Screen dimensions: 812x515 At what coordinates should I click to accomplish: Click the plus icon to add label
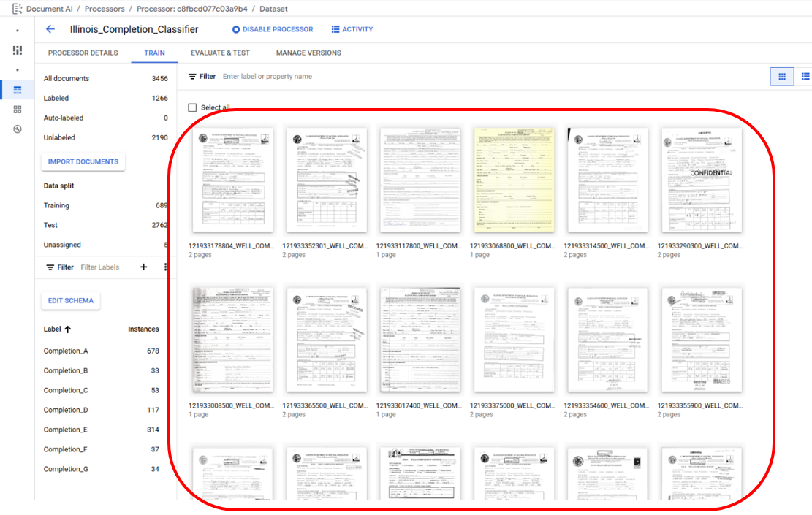(143, 267)
